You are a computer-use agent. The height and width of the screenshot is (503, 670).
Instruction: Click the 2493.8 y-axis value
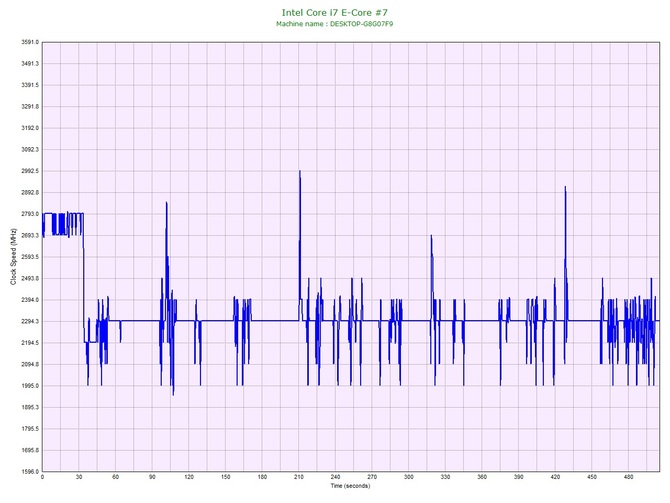point(30,279)
